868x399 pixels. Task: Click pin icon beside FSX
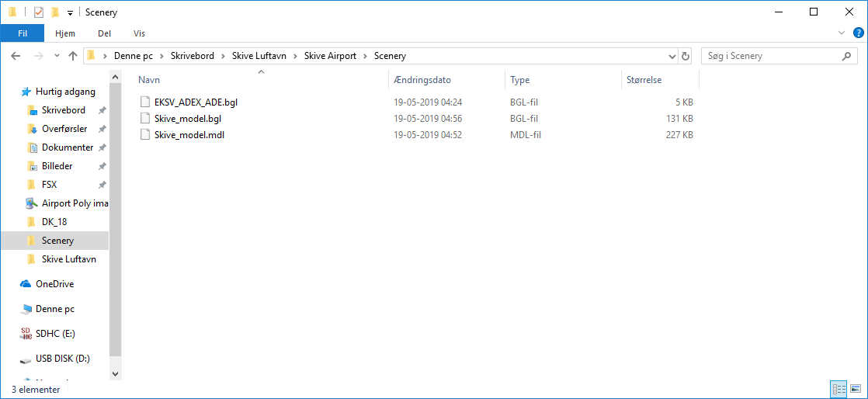(x=102, y=185)
